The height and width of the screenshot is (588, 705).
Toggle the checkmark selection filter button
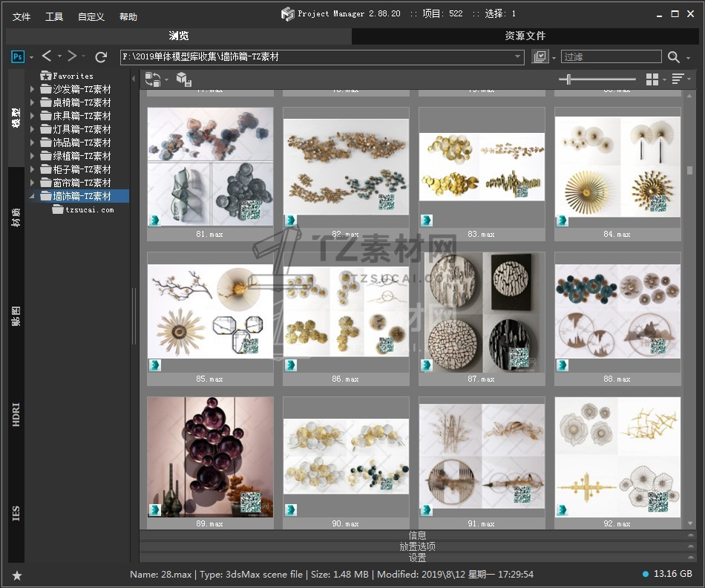[x=540, y=57]
